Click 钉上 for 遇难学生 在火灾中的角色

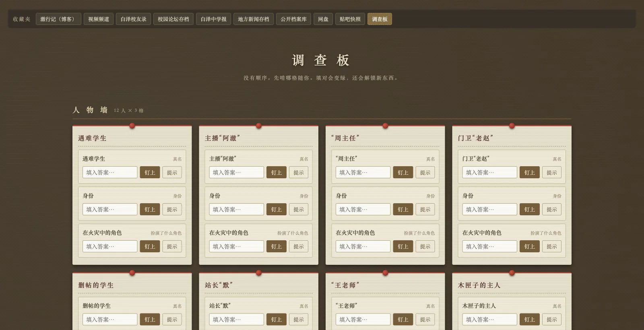pyautogui.click(x=150, y=246)
